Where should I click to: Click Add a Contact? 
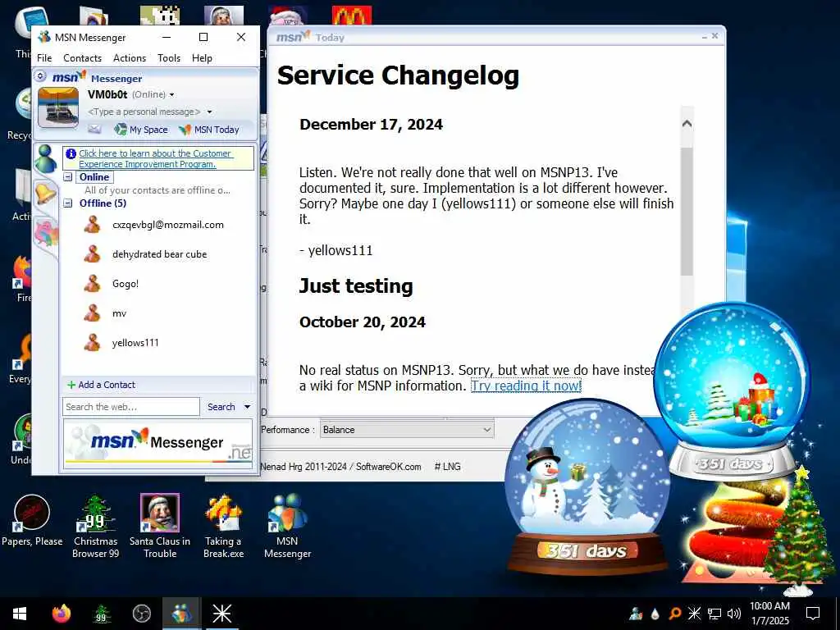coord(101,385)
